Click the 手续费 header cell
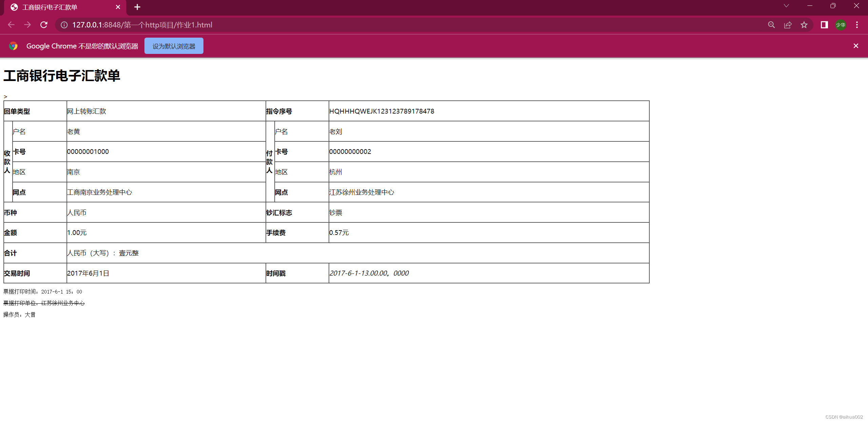 coord(297,233)
